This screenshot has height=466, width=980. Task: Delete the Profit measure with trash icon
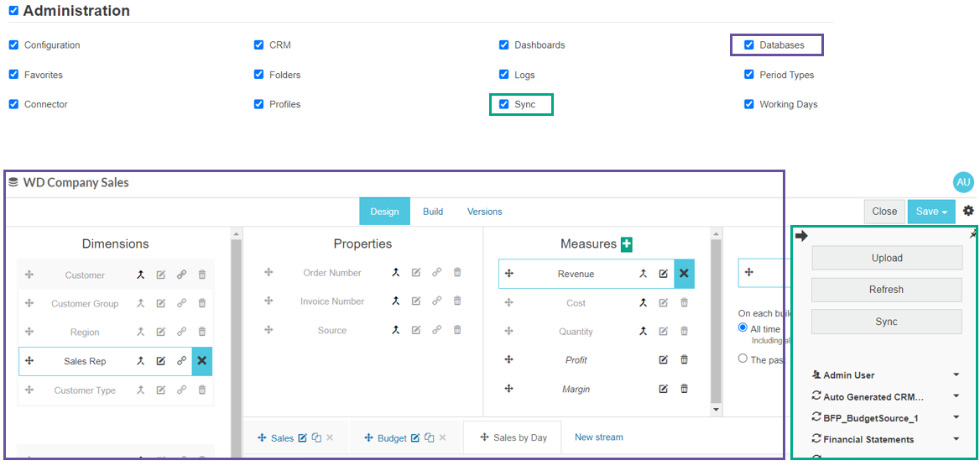[x=684, y=360]
